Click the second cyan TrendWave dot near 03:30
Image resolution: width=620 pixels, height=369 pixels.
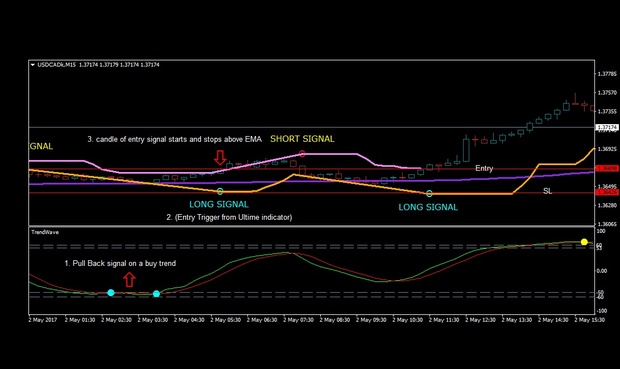pos(156,293)
